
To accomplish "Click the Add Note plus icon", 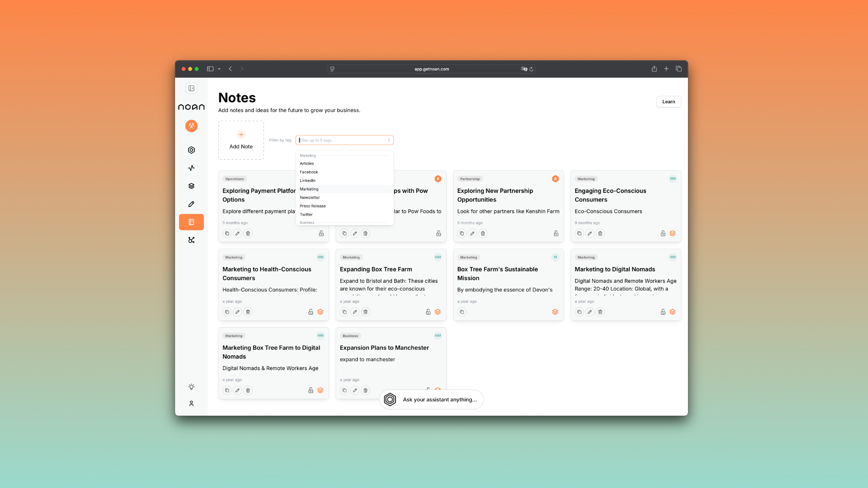I will [241, 135].
